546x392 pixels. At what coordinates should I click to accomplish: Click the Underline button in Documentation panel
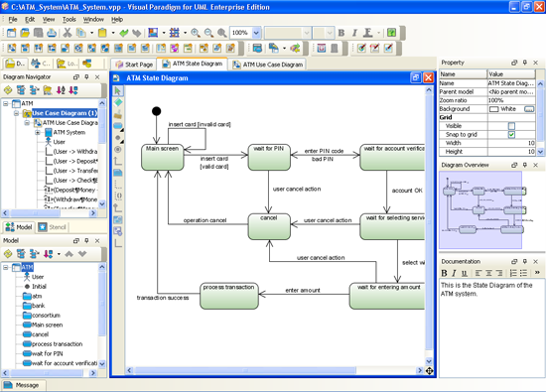pyautogui.click(x=464, y=273)
